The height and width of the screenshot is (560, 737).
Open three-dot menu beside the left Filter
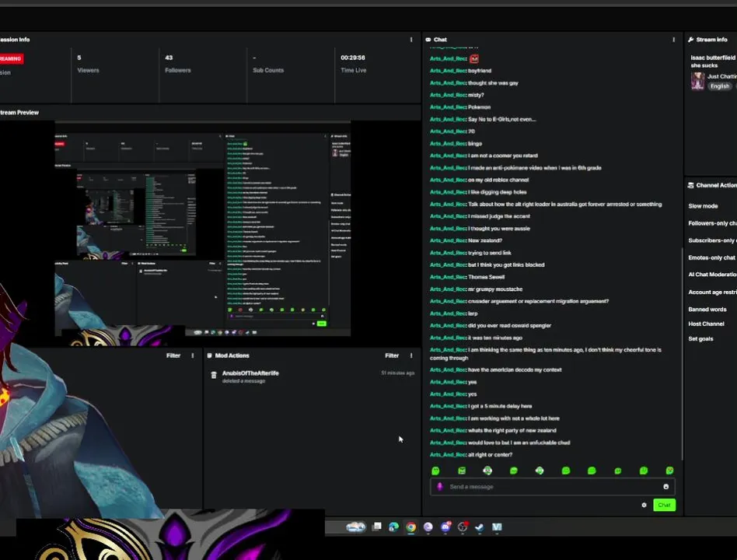coord(193,355)
